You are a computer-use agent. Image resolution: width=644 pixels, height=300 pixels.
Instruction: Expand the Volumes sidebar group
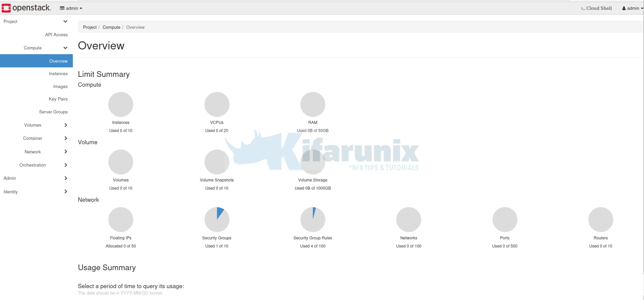click(x=66, y=125)
